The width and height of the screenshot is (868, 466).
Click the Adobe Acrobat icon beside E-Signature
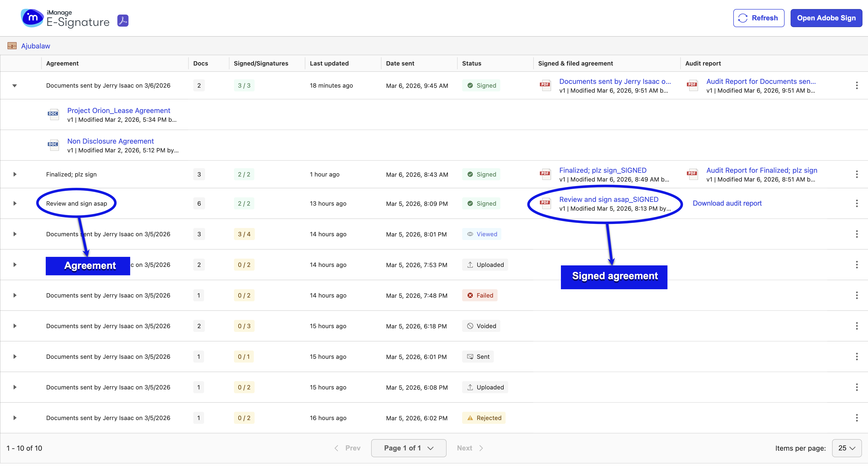click(123, 21)
